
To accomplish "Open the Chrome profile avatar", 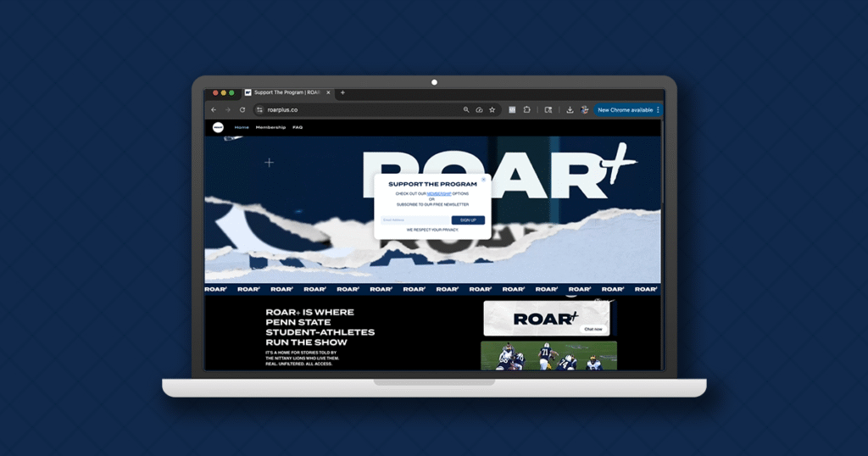I will 584,109.
